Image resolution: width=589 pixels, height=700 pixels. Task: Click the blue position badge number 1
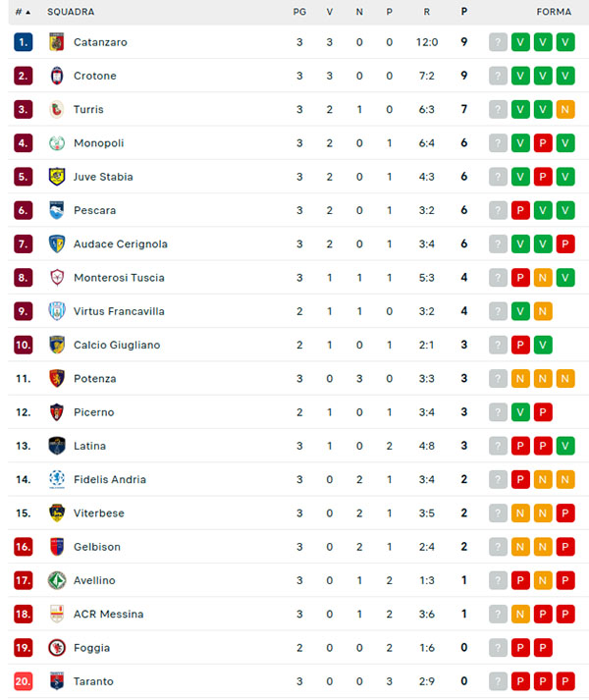pyautogui.click(x=24, y=42)
